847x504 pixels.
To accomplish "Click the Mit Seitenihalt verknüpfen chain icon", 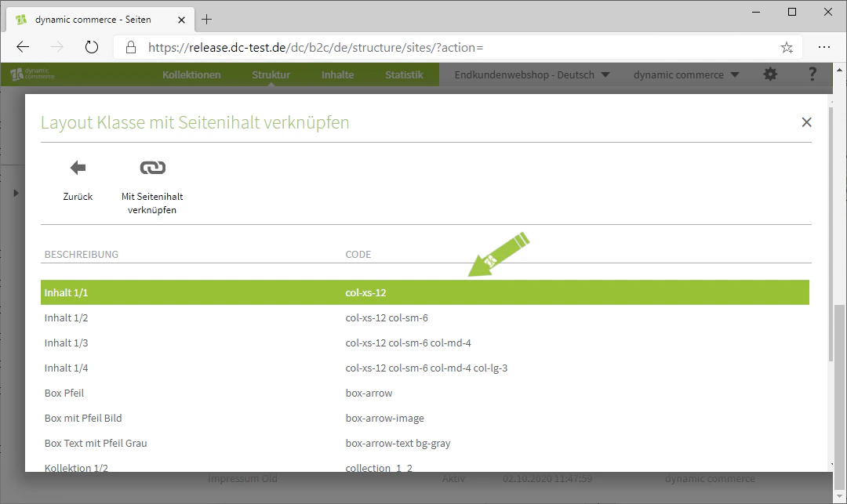I will pos(152,168).
